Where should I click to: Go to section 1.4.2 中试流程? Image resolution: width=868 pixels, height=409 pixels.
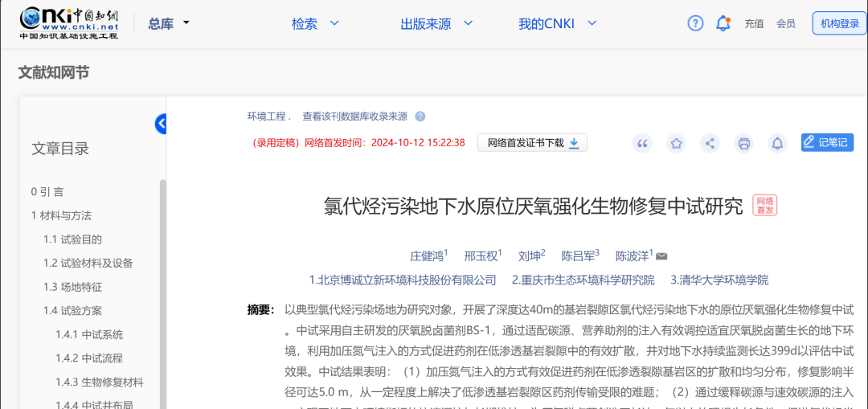(x=88, y=358)
